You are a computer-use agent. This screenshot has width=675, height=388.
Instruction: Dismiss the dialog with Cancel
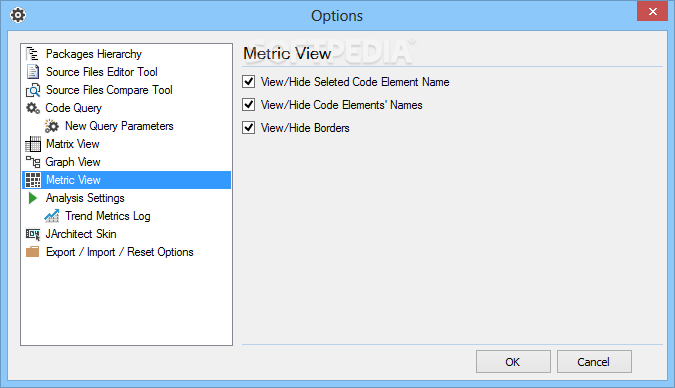click(x=594, y=362)
